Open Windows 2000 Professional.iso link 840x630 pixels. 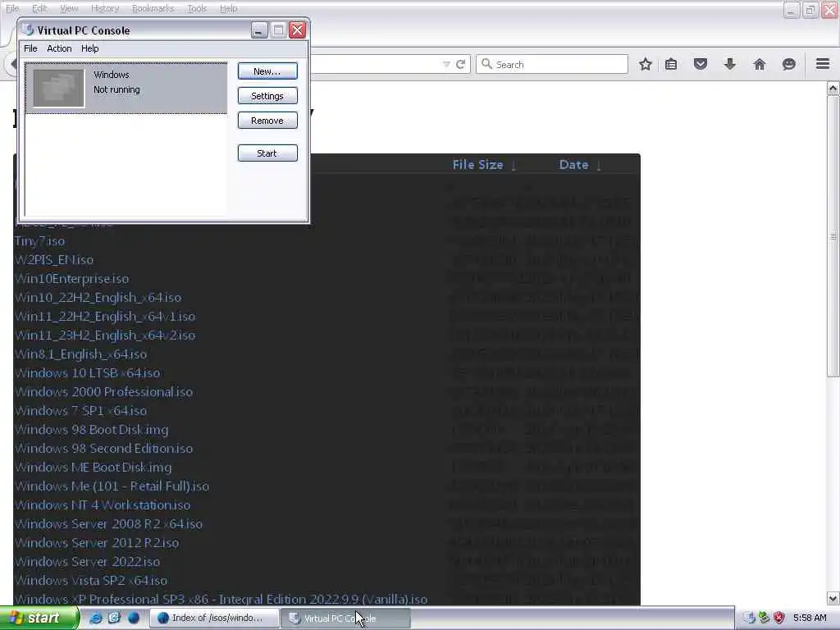(104, 391)
